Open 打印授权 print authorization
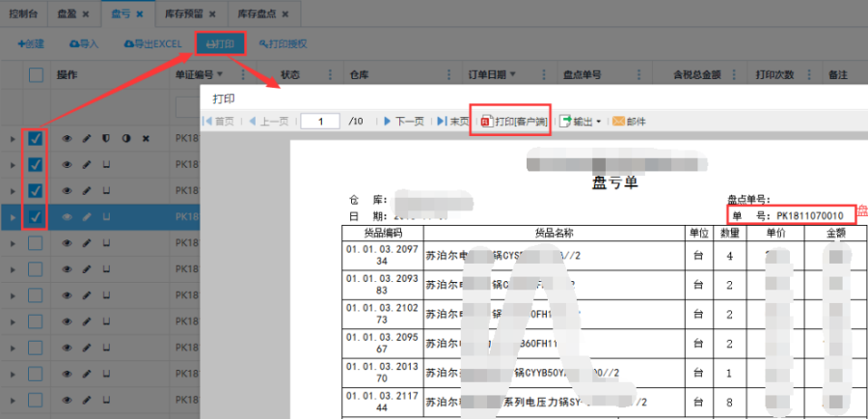This screenshot has height=419, width=868. coord(283,44)
